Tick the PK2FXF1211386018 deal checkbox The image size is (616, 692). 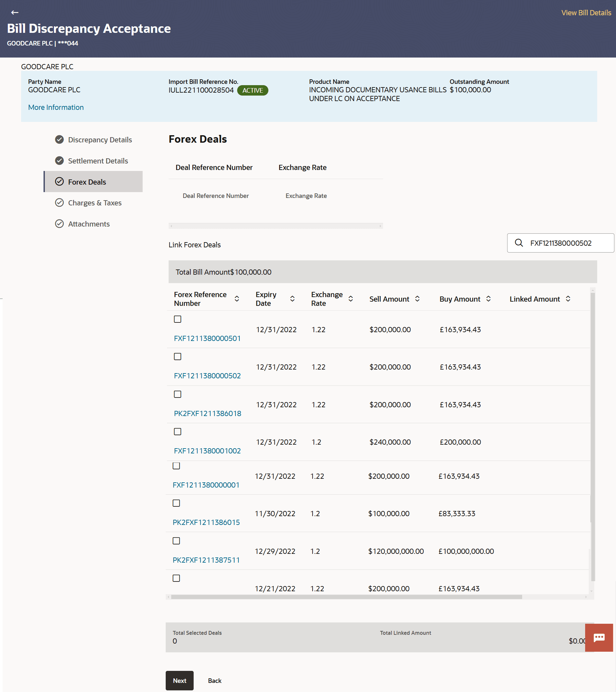177,394
